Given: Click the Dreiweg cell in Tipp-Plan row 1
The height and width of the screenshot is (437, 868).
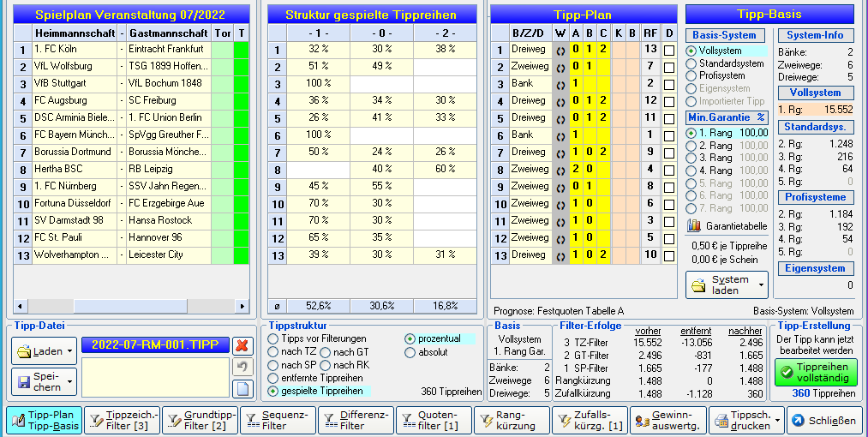Looking at the screenshot, I should 530,50.
